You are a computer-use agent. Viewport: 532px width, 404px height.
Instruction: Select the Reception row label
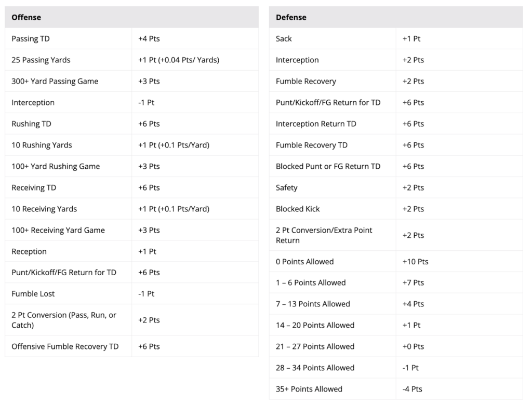point(29,251)
